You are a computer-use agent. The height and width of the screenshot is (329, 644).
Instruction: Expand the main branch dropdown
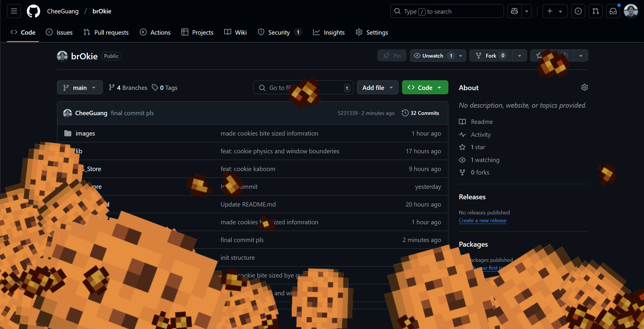coord(80,88)
